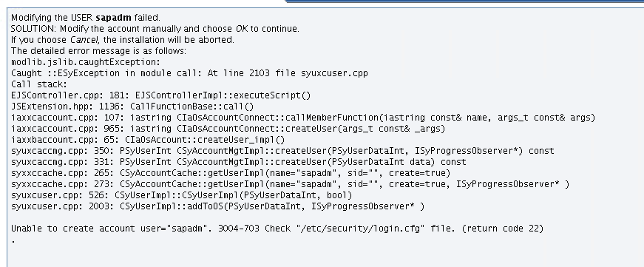
Task: Click the syuxcaccmg.cpp: 331 stack entry
Action: click(239, 162)
